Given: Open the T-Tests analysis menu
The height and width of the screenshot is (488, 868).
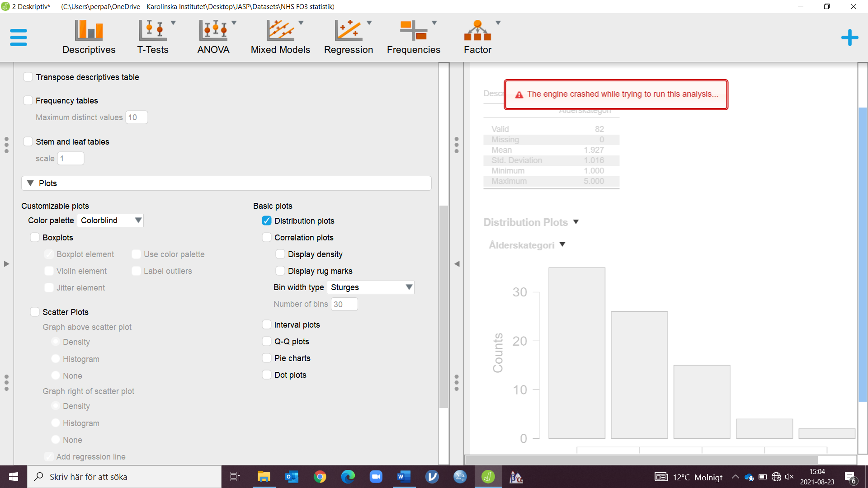Looking at the screenshot, I should pos(153,36).
